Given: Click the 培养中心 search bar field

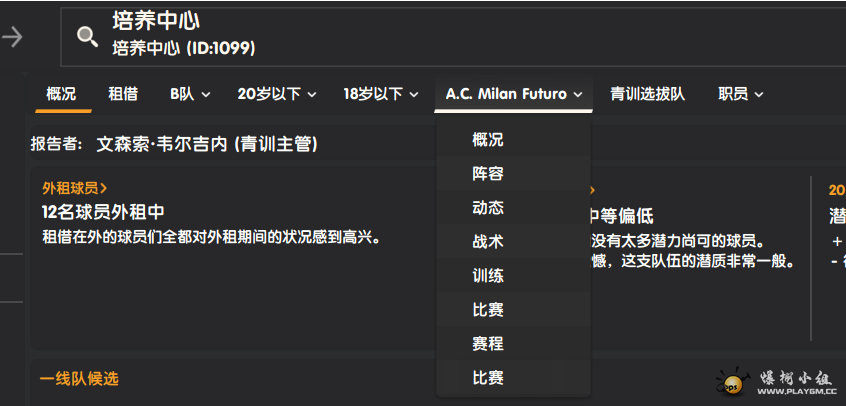Looking at the screenshot, I should point(450,37).
